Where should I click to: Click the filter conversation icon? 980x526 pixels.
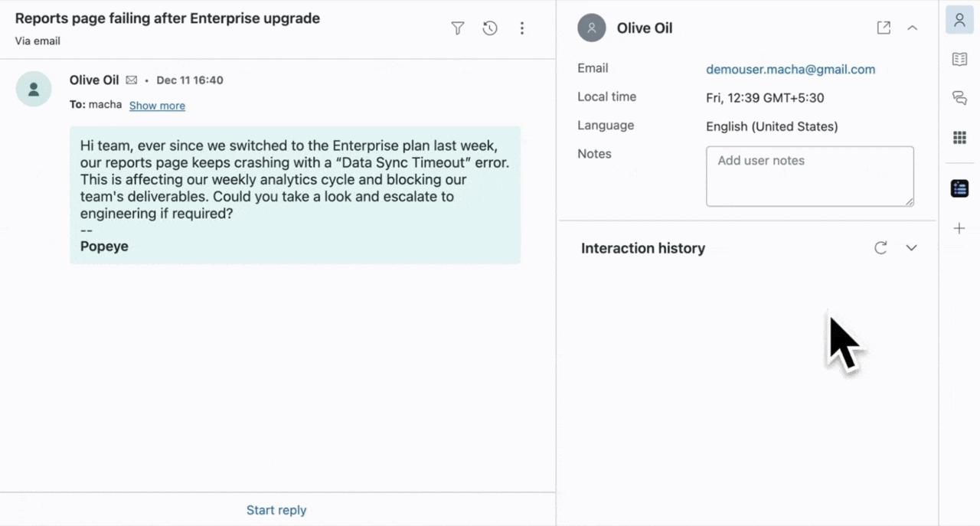[x=458, y=28]
